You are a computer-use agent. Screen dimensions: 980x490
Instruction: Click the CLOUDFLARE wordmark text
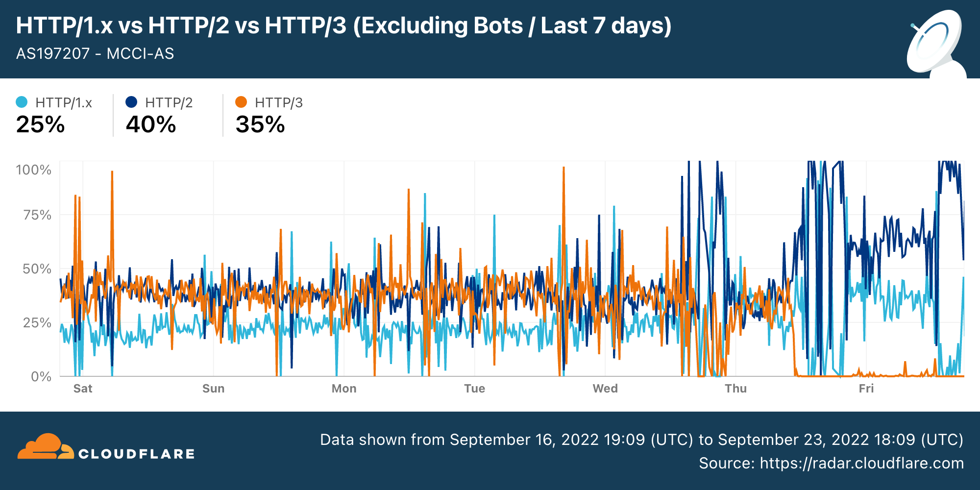coord(137,454)
